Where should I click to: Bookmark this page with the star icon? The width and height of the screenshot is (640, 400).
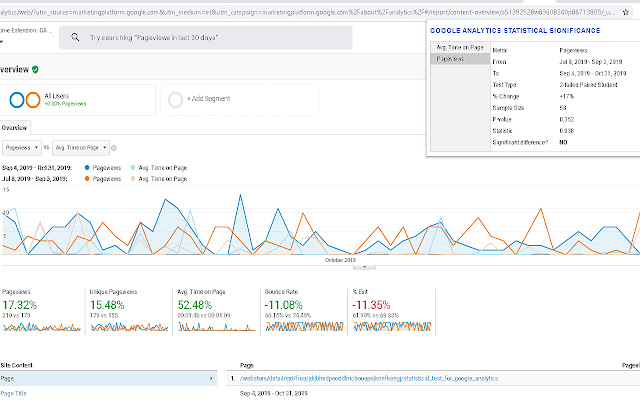point(625,12)
